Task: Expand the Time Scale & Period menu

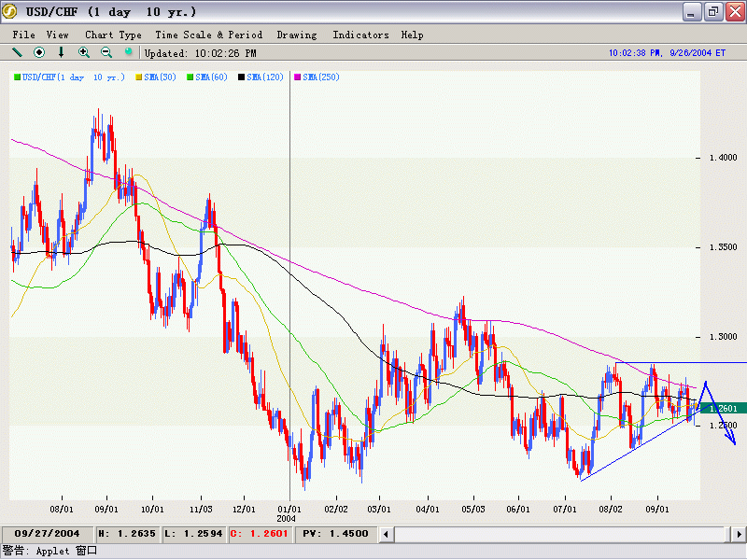Action: [209, 35]
